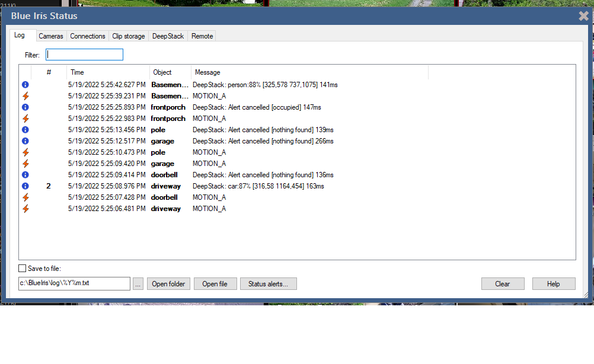
Task: Click 'garage' object in 5:25:09.420 row
Action: coord(162,164)
